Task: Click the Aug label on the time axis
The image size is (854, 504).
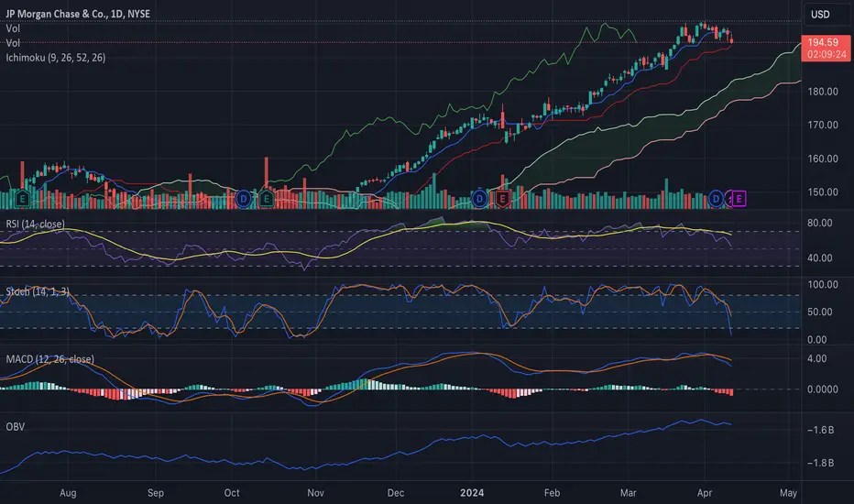Action: tap(68, 493)
